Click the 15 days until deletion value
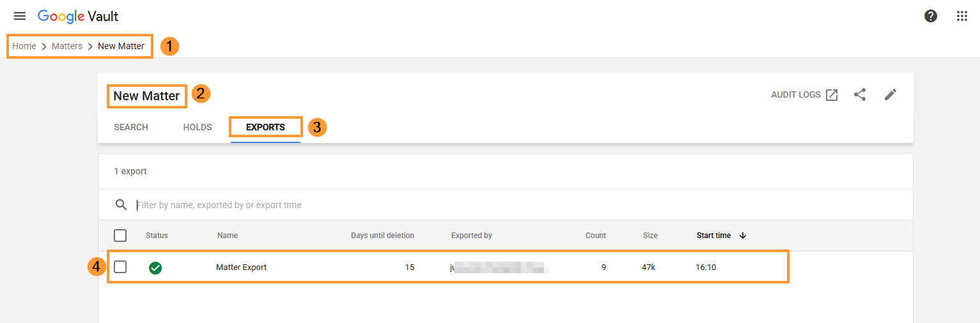The height and width of the screenshot is (323, 980). [x=410, y=267]
